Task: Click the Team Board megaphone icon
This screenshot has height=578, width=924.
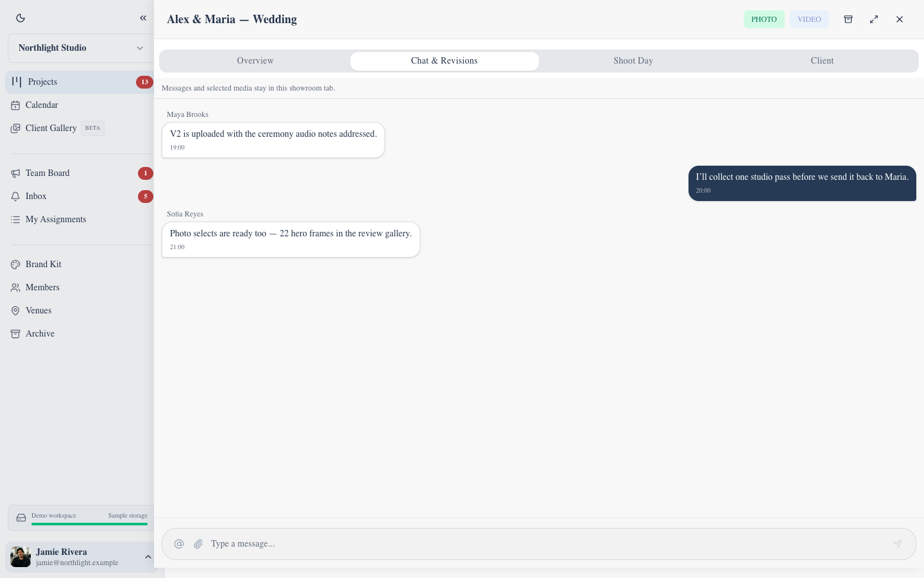Action: 15,173
